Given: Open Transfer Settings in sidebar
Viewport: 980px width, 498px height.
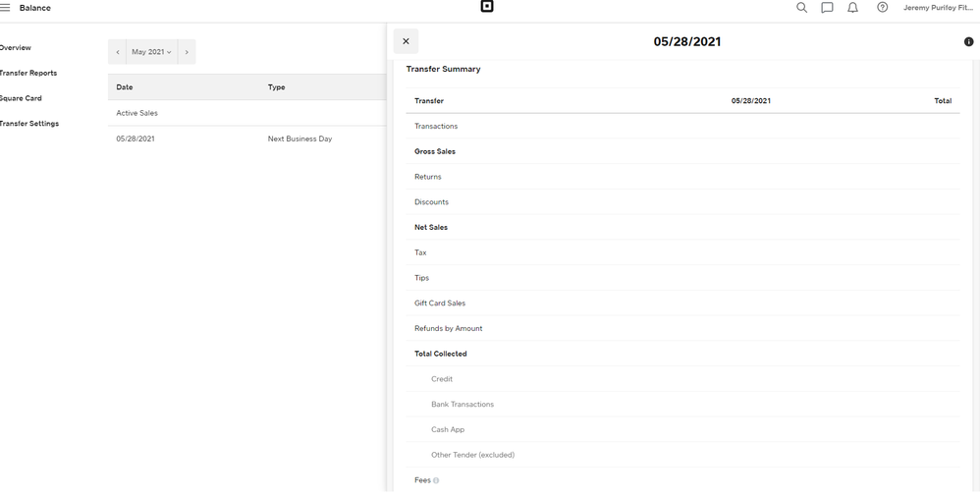Looking at the screenshot, I should coord(29,124).
